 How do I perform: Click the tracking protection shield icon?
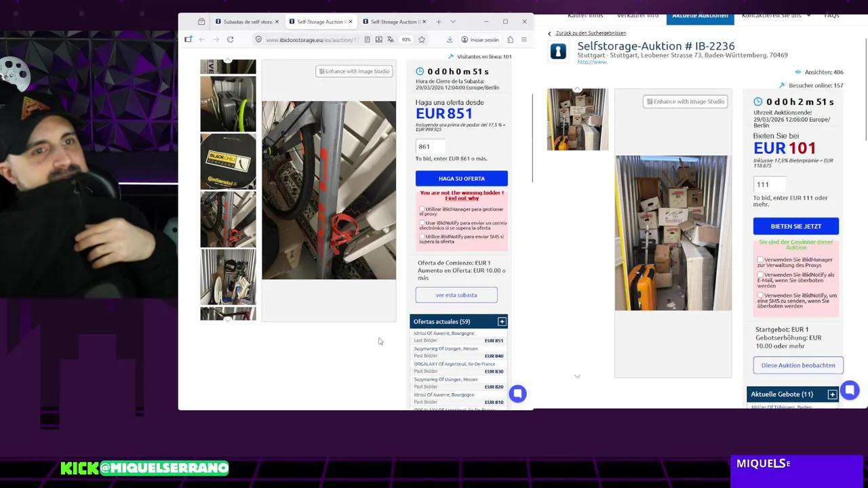pyautogui.click(x=258, y=40)
